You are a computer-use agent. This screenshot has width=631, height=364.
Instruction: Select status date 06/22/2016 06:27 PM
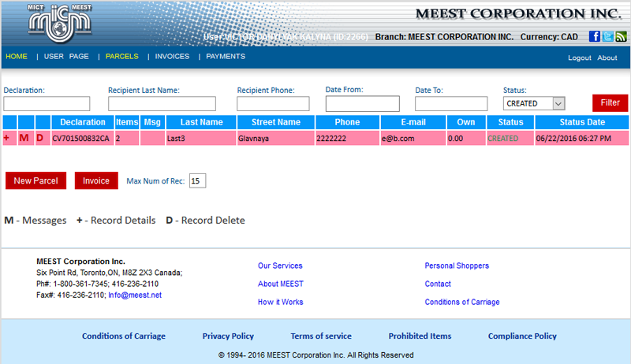(x=582, y=138)
